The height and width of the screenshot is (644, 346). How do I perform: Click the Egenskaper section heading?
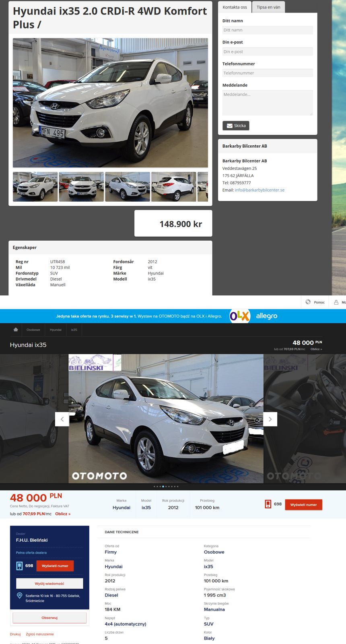25,248
